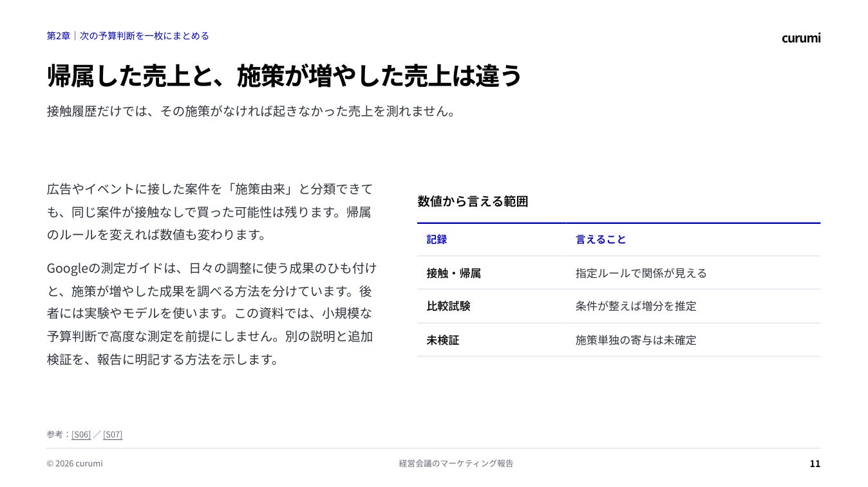Select the cell 施策単独の寄与は未確定
868x487 pixels.
pyautogui.click(x=636, y=340)
